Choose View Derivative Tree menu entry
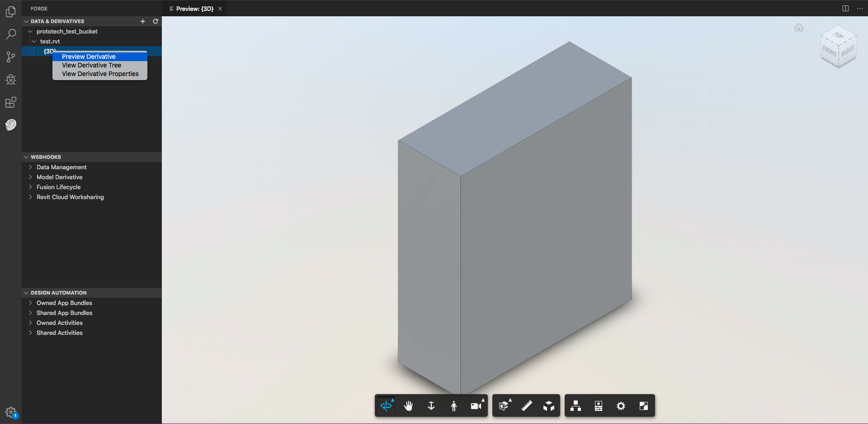Viewport: 868px width, 424px height. 100,65
